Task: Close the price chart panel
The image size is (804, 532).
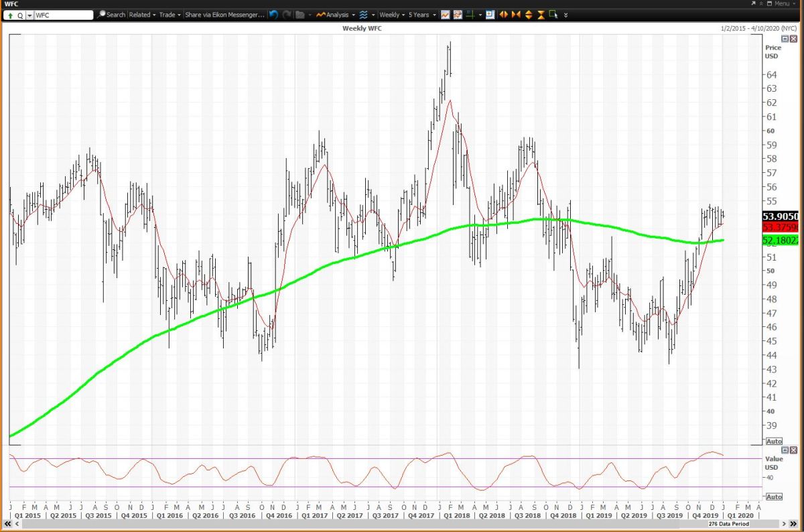Action: click(794, 40)
